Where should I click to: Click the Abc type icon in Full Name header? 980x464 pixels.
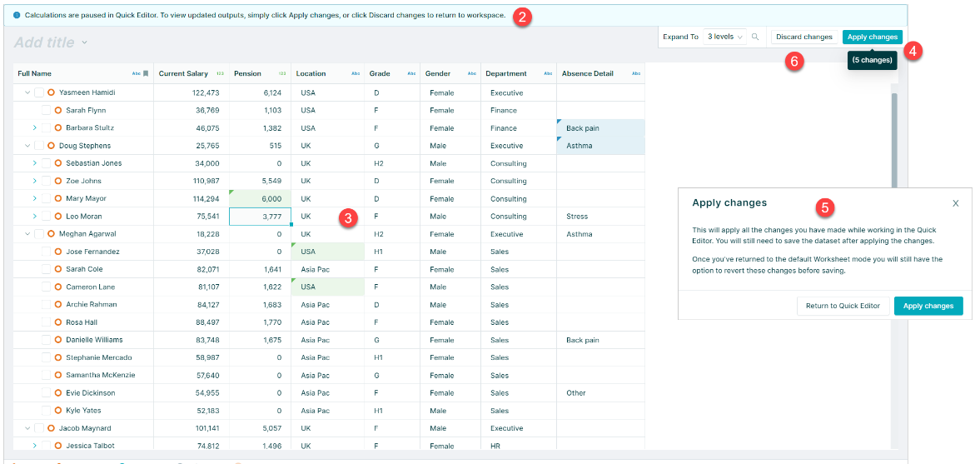click(137, 73)
